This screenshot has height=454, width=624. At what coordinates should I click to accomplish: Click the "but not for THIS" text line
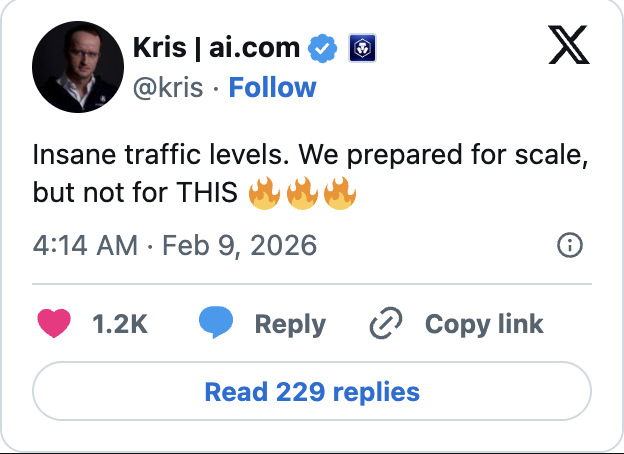pos(138,192)
